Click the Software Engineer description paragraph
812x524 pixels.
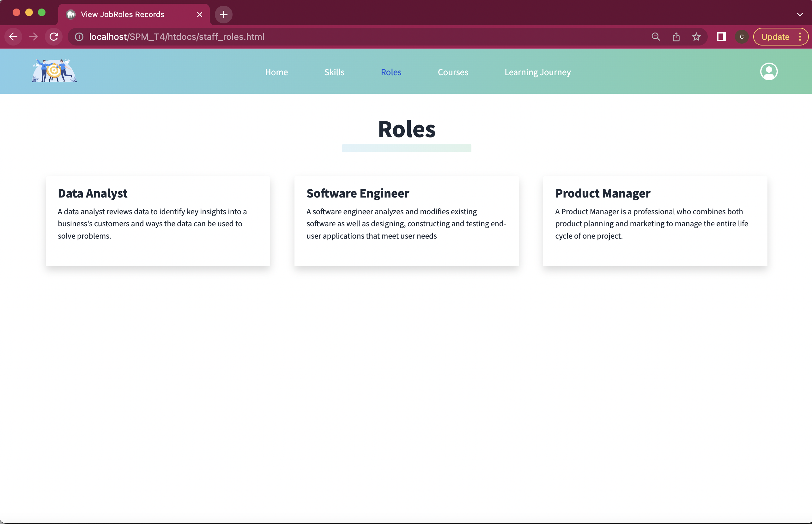pyautogui.click(x=406, y=223)
